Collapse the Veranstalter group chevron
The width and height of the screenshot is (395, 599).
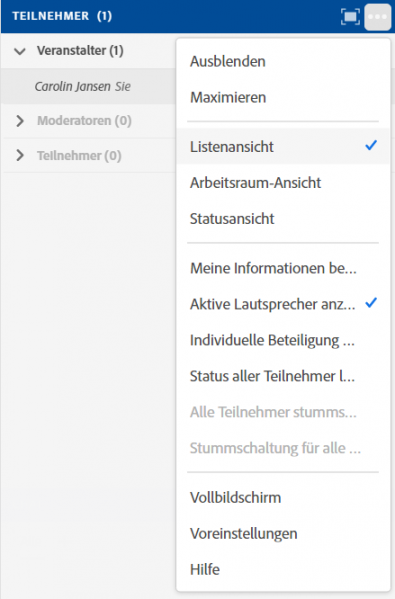pyautogui.click(x=20, y=51)
